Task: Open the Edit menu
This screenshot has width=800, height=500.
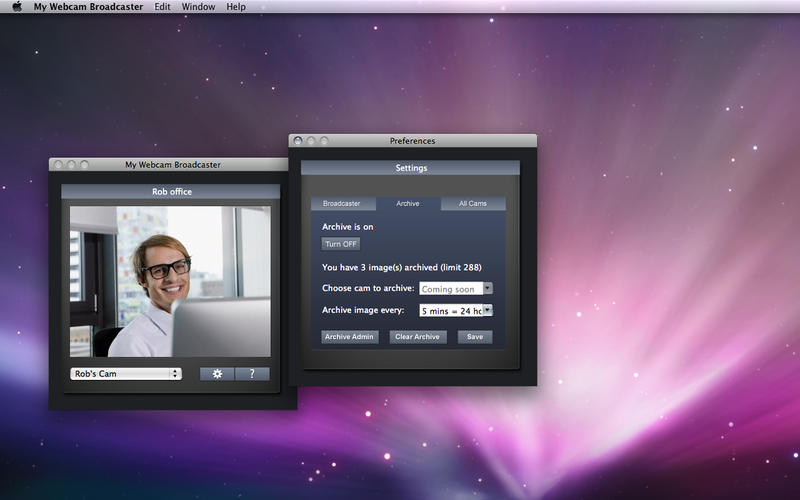Action: click(162, 7)
